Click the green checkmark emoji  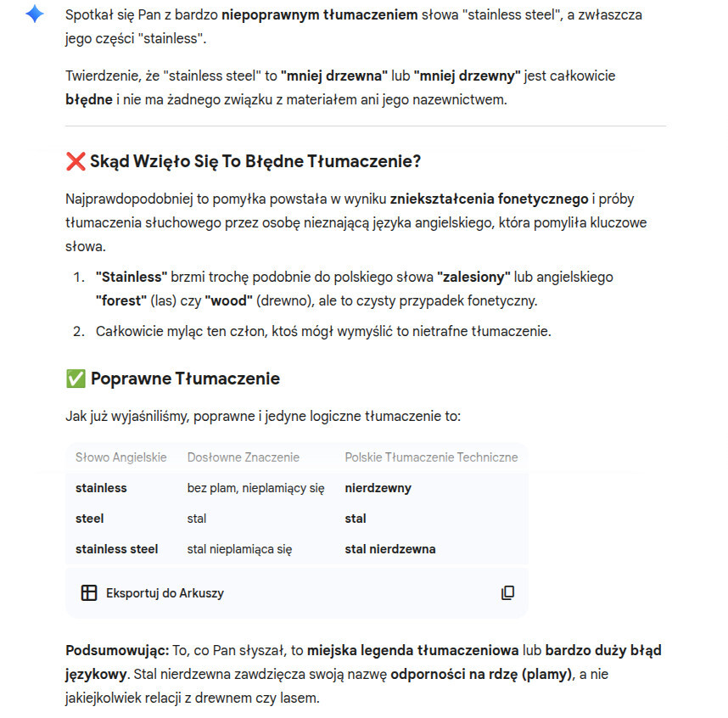(75, 379)
